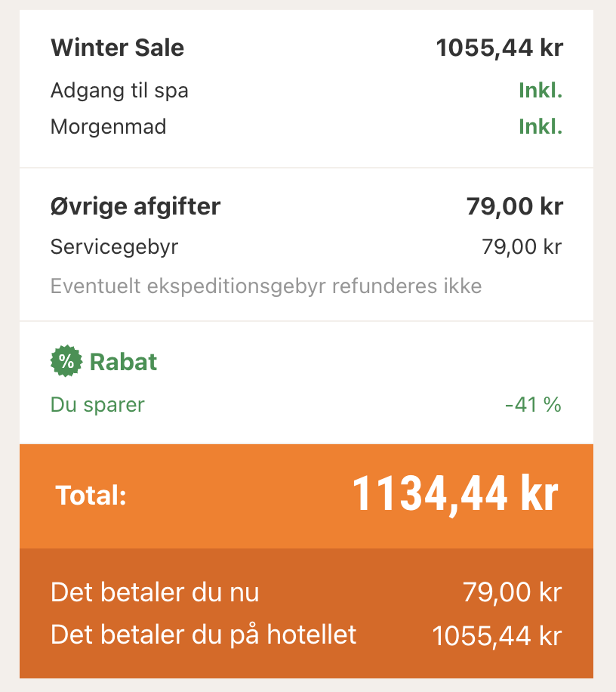Image resolution: width=616 pixels, height=692 pixels.
Task: Click Inkl. next to Morgenmad
Action: pos(540,126)
